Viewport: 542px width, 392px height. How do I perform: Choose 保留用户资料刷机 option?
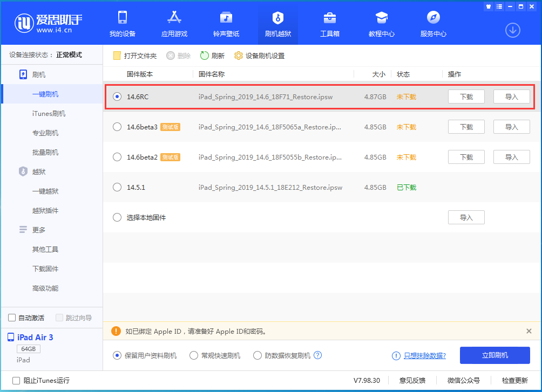pos(117,355)
